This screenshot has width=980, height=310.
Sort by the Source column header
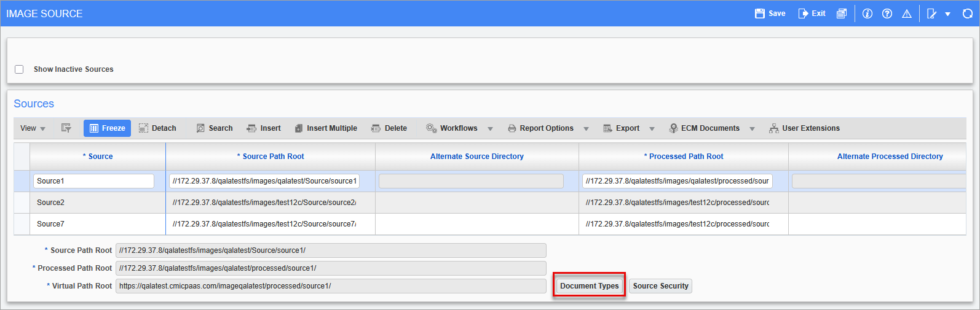pos(98,157)
